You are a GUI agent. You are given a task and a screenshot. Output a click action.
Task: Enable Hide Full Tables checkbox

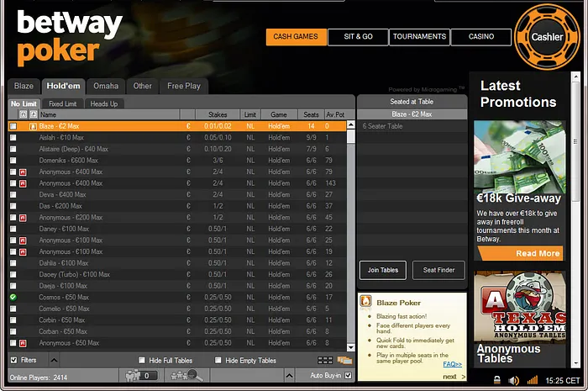142,360
